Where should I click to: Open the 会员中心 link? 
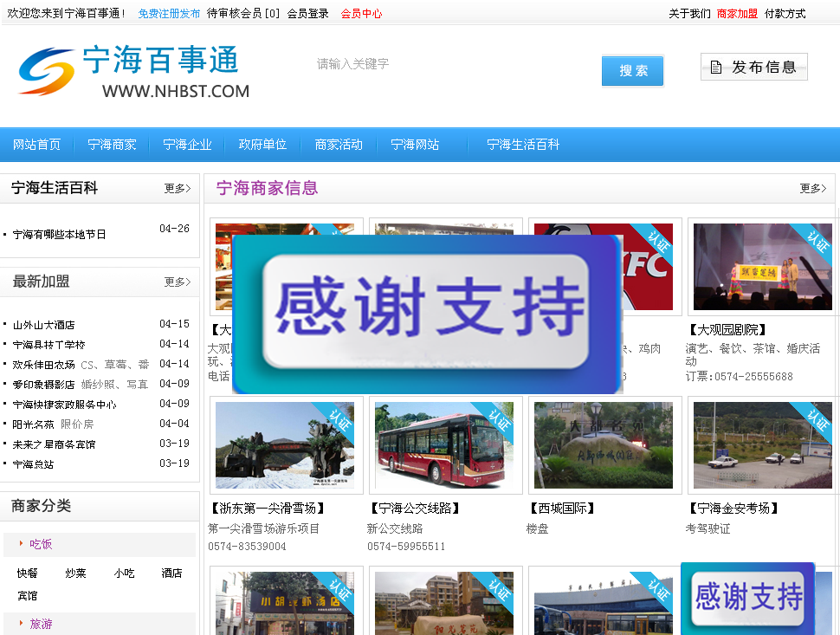[x=361, y=13]
